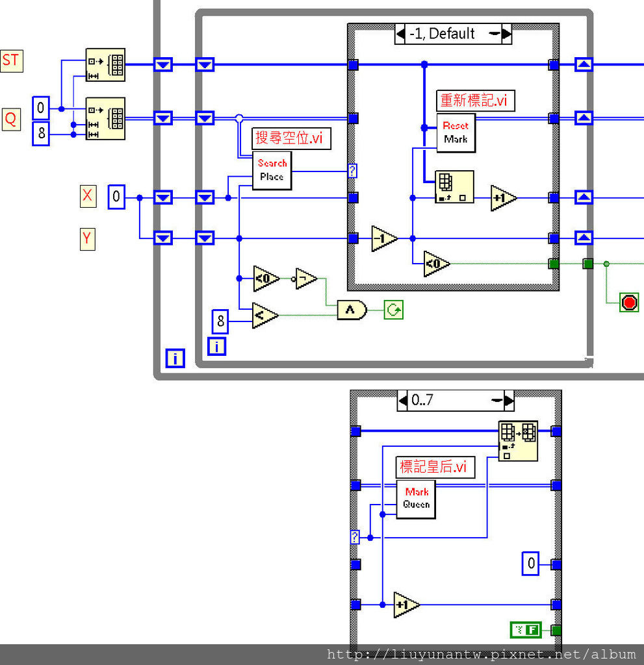644x665 pixels.
Task: Select the ST wire outer left shift register
Action: coord(163,65)
